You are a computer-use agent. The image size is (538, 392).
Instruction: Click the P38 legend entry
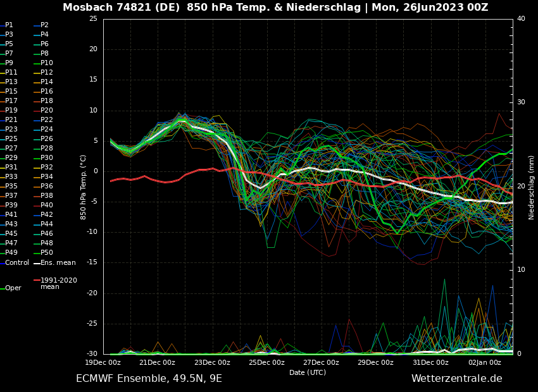point(47,196)
